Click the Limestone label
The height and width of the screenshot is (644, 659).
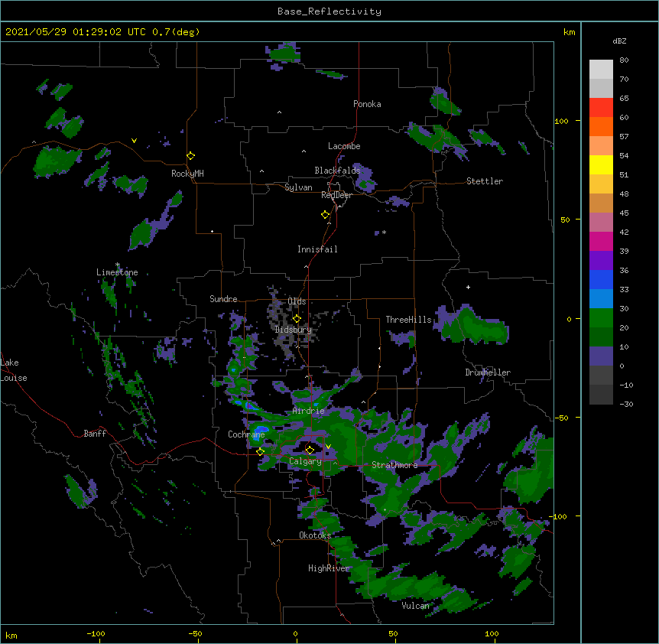tap(117, 272)
